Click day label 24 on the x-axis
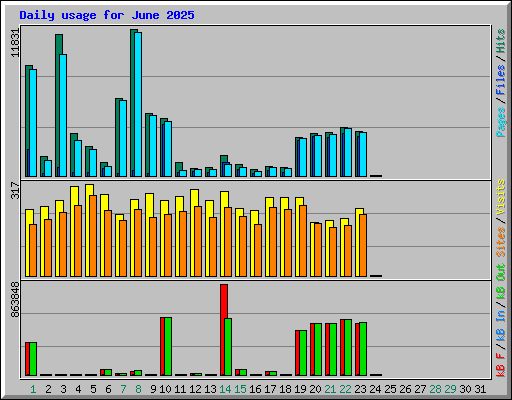 coord(375,389)
